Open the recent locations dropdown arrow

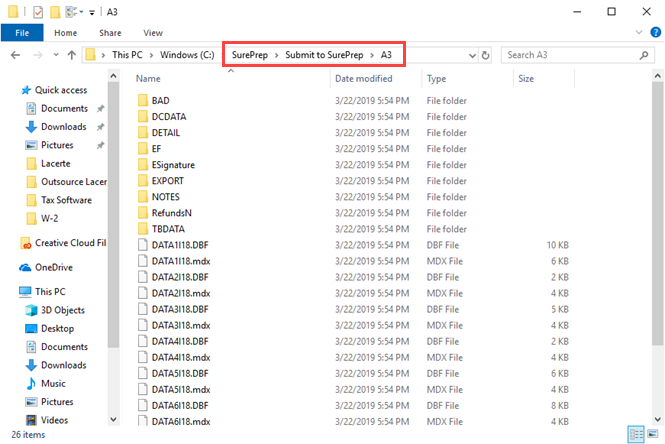tap(56, 55)
